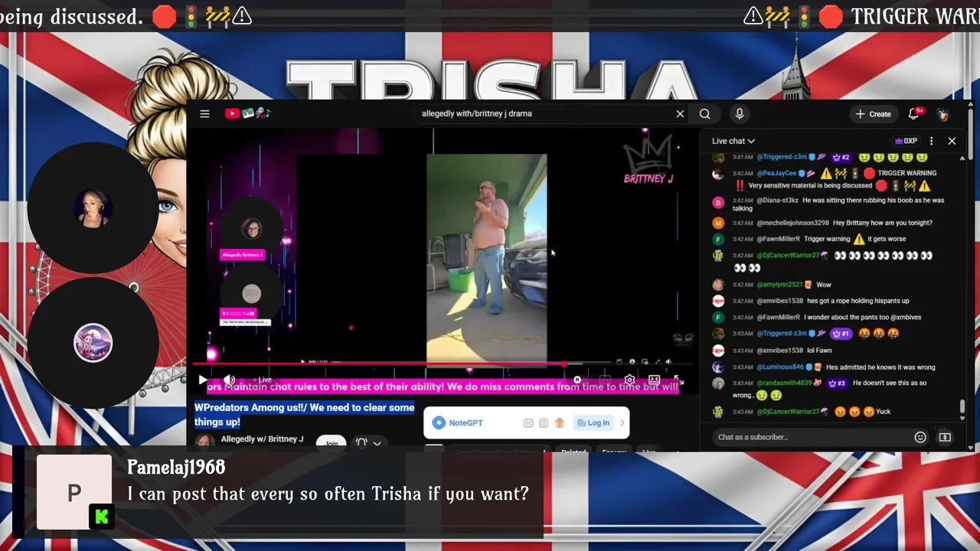Open the channel avatar under the video
Viewport: 980px width, 551px height.
(x=204, y=442)
